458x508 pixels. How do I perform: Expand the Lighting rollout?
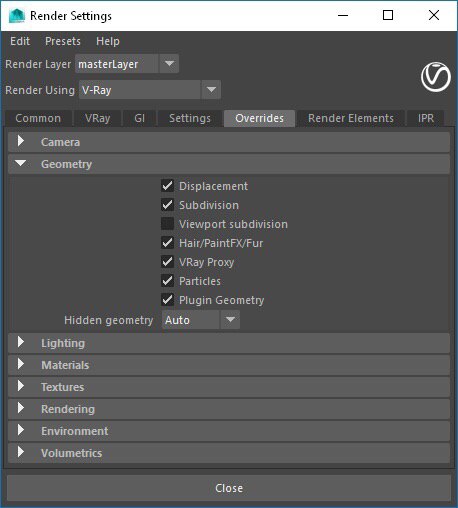point(229,343)
